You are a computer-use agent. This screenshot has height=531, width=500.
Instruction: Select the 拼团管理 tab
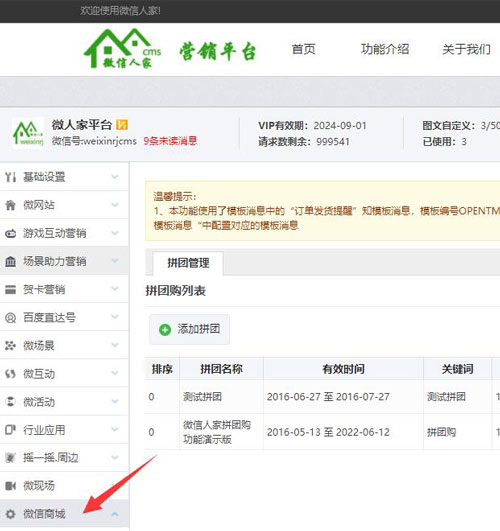(x=188, y=263)
